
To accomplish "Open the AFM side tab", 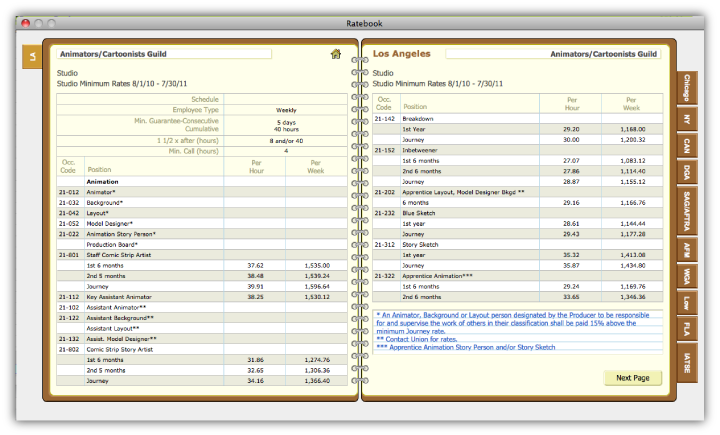I will click(x=687, y=250).
